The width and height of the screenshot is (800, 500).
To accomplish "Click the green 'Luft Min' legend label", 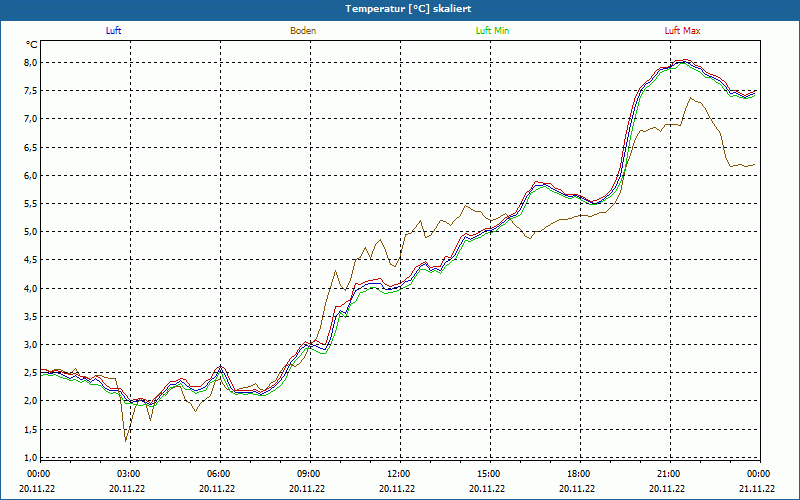I will [492, 31].
